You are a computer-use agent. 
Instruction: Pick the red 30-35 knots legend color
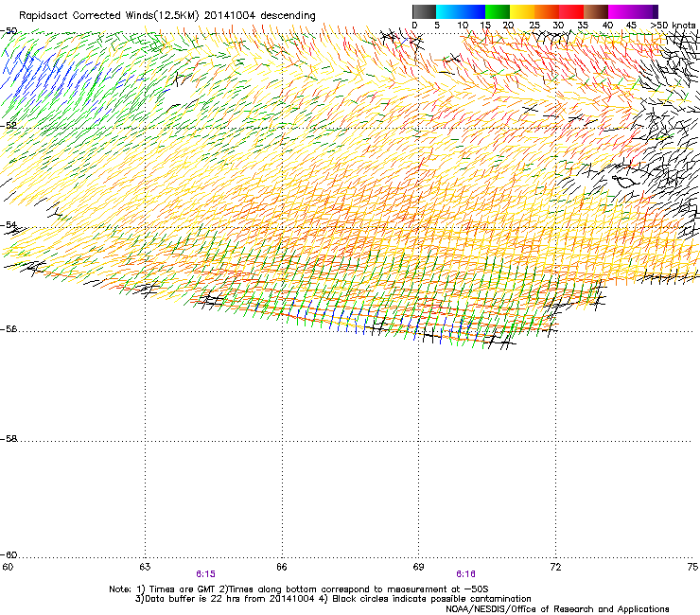click(x=571, y=11)
